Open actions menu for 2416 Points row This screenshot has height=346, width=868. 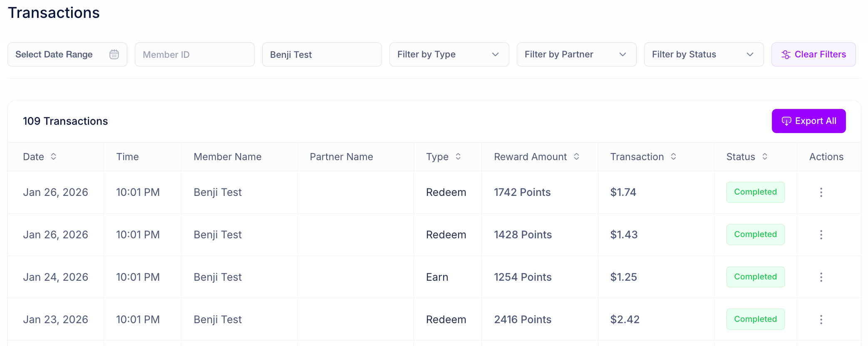821,319
